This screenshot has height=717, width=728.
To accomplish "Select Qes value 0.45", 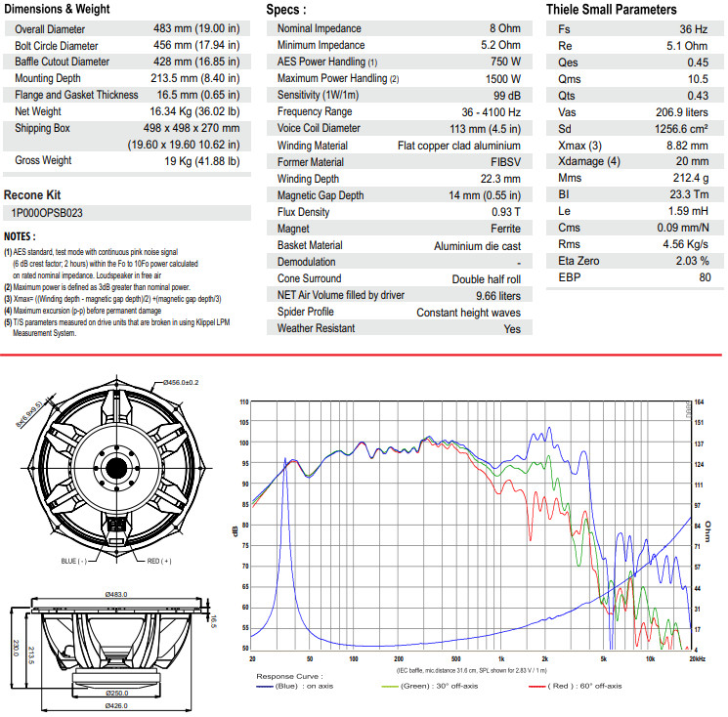I will 698,63.
